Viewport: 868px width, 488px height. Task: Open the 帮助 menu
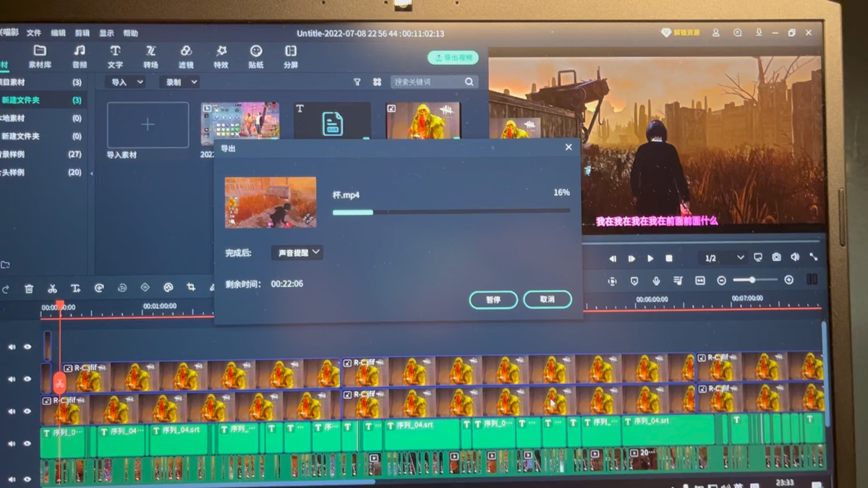click(130, 33)
